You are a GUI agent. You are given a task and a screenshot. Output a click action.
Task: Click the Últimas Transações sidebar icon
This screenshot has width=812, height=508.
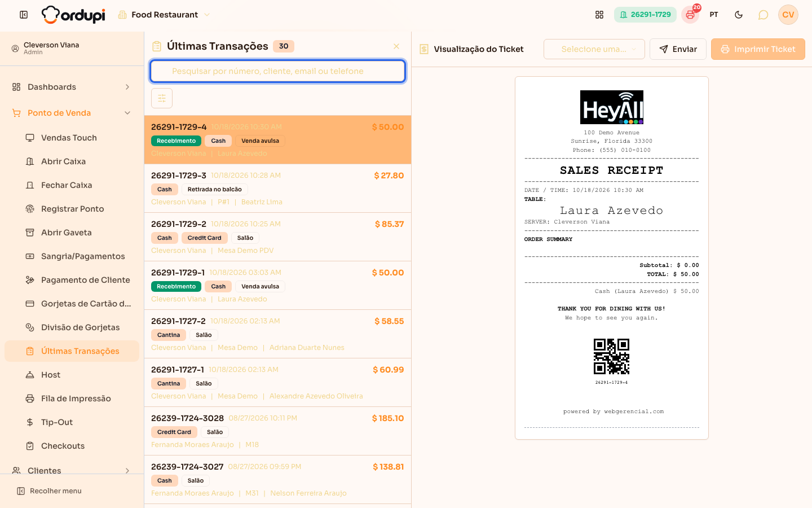(30, 351)
